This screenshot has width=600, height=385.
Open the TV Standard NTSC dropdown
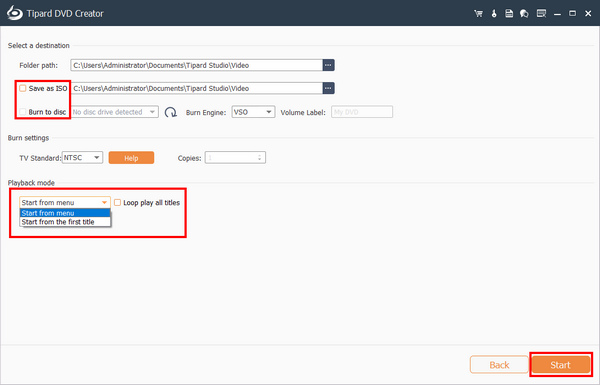point(82,158)
